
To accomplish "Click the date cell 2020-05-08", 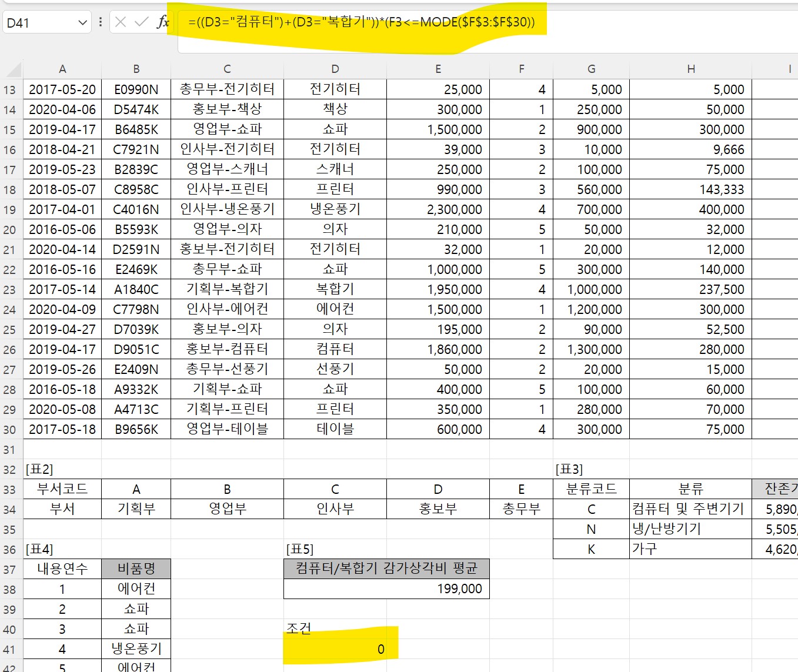I will [62, 409].
